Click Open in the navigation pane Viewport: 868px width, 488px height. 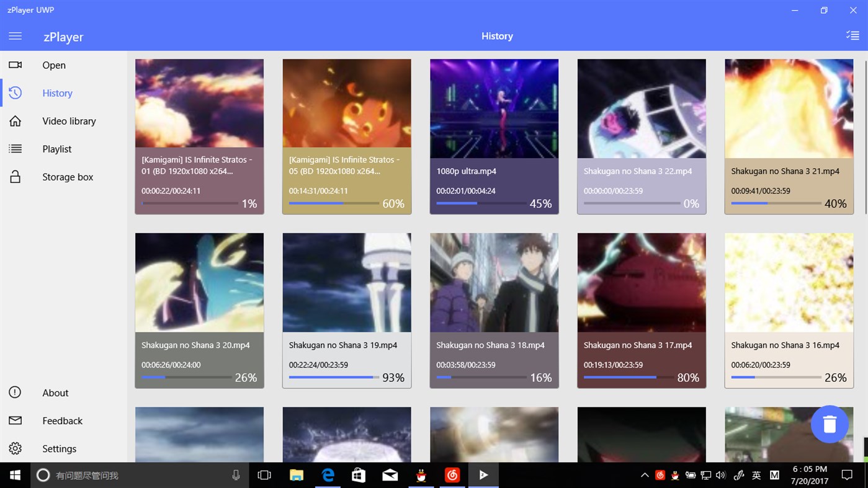click(53, 64)
